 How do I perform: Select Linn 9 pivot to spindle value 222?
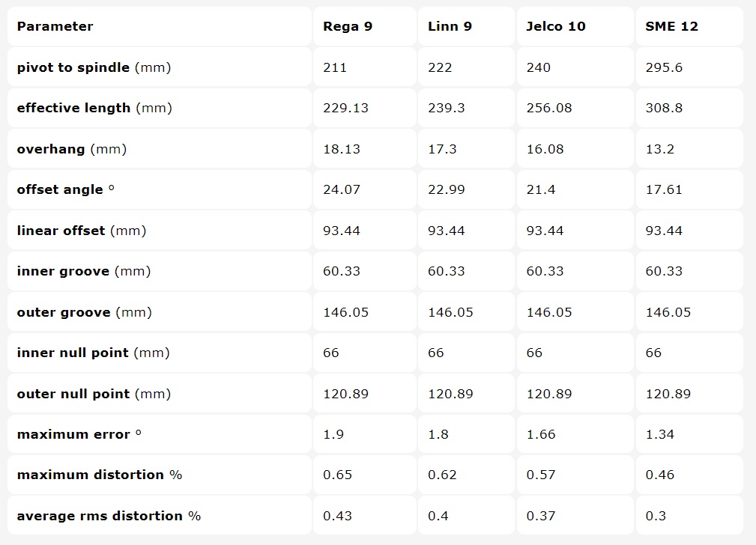pyautogui.click(x=440, y=67)
